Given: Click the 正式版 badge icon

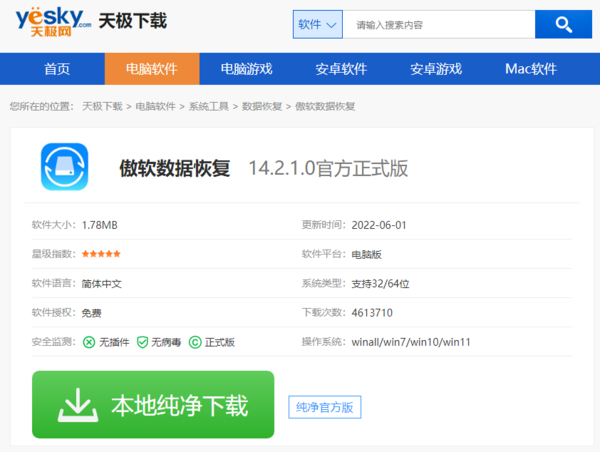Looking at the screenshot, I should click(195, 342).
